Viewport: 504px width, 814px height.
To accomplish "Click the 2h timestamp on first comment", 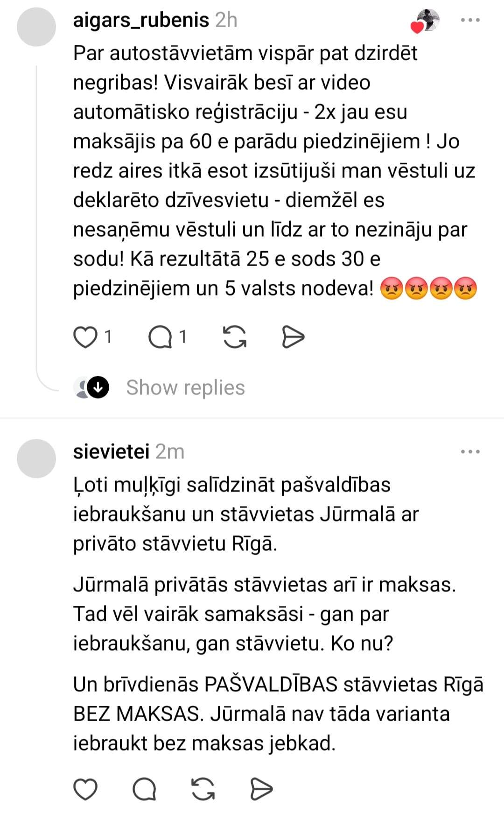I will click(226, 20).
